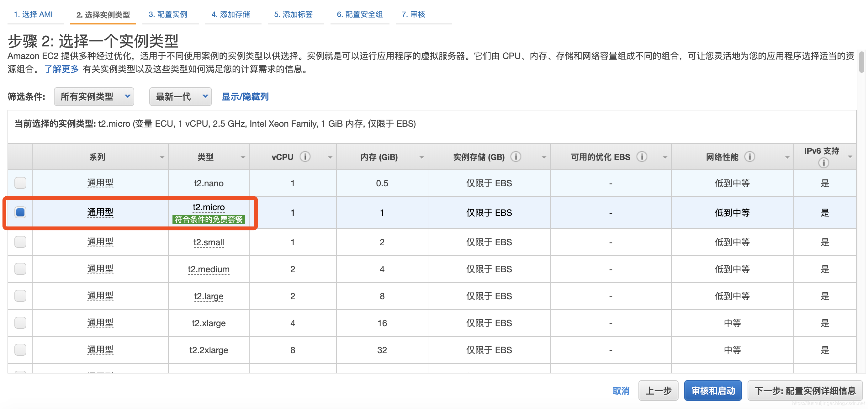Click the 显示/隐藏列 link
This screenshot has width=868, height=409.
pos(245,97)
